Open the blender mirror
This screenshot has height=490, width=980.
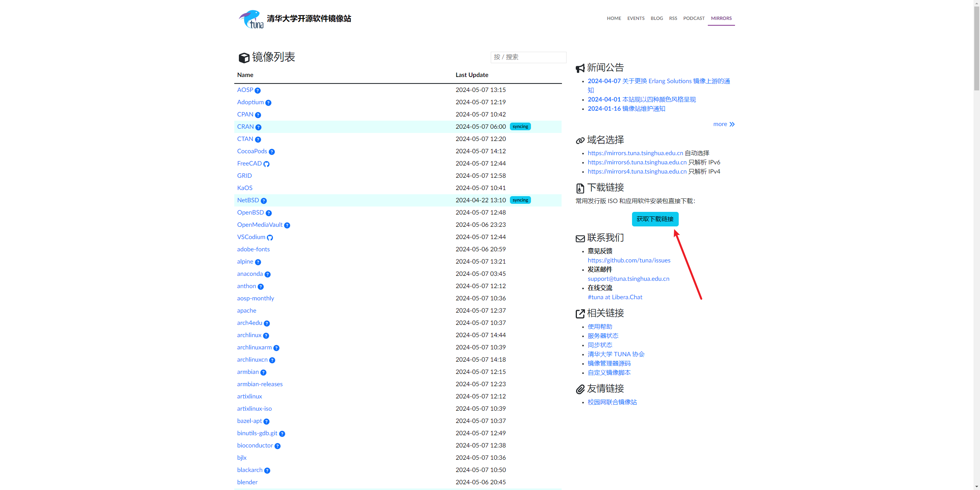point(247,482)
